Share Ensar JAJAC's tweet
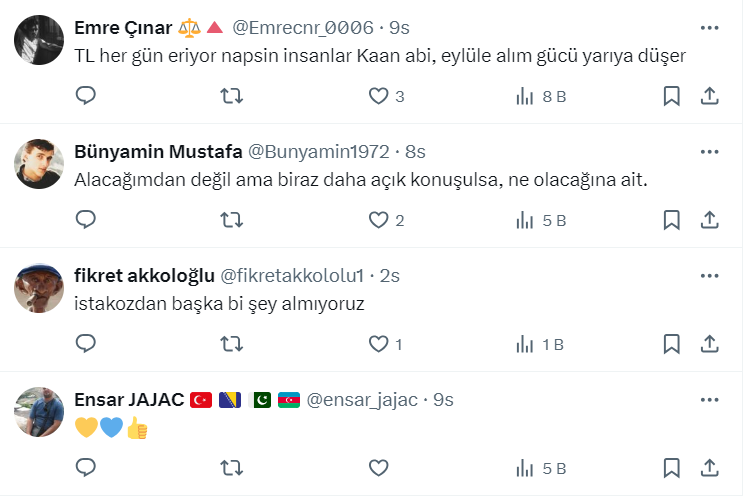This screenshot has height=496, width=753. pos(709,468)
